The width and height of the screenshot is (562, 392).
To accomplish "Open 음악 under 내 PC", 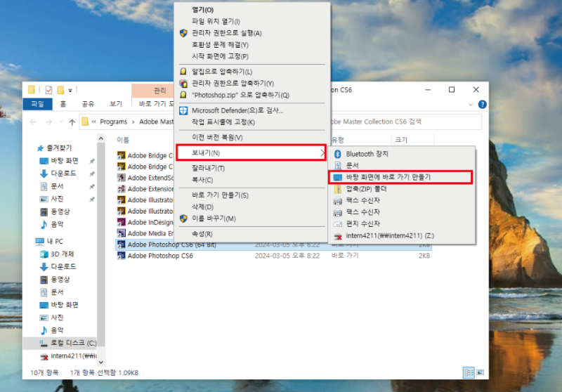I will [57, 330].
